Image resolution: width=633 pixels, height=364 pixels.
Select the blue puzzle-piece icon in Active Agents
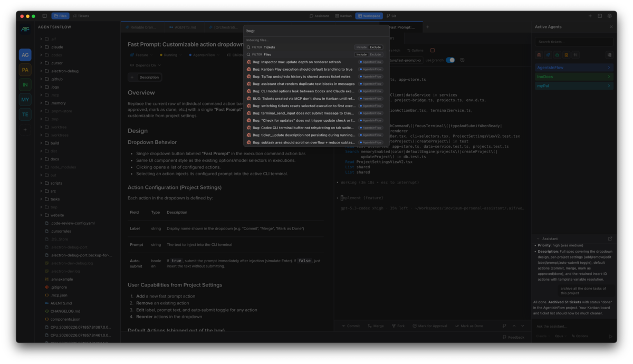tap(548, 55)
